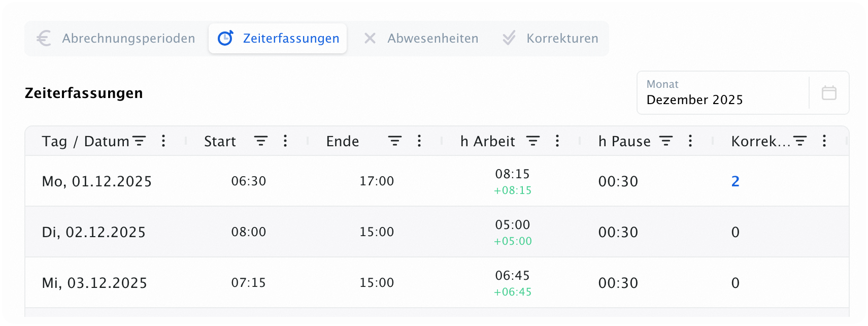Viewport: 868px width, 326px height.
Task: Click filter icon in h Arbeit column
Action: (x=533, y=141)
